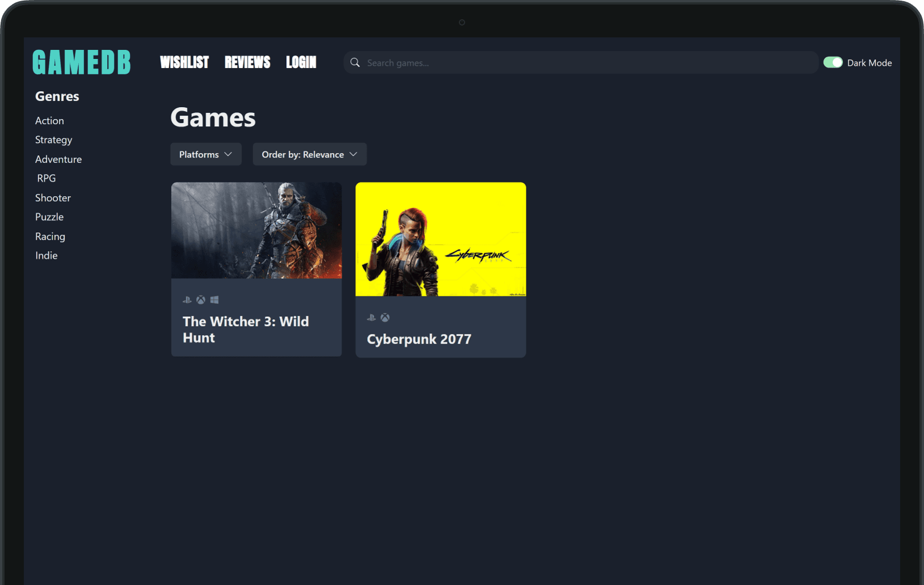The height and width of the screenshot is (585, 924).
Task: Click PlayStation icon on Witcher 3 card
Action: click(187, 300)
